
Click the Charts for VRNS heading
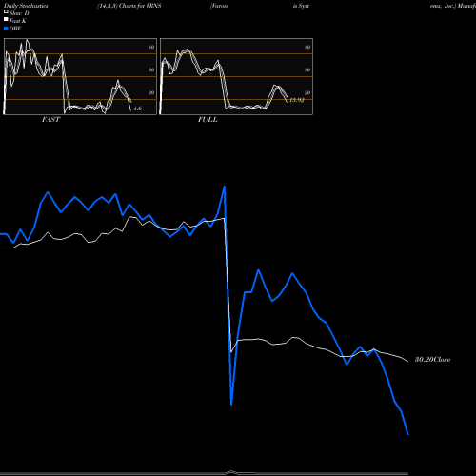(x=140, y=6)
